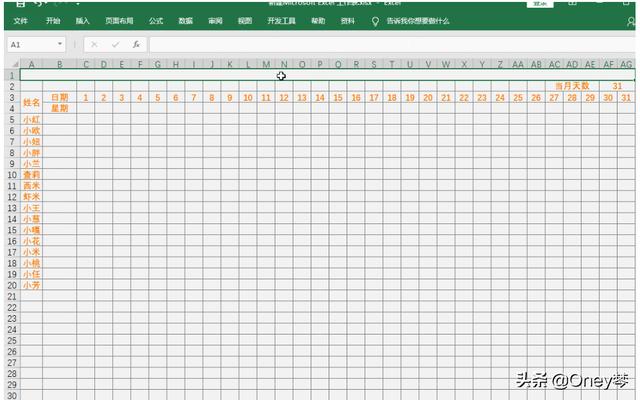Viewport: 640px width, 400px height.
Task: Click the Select All corner triangle
Action: tap(12, 64)
